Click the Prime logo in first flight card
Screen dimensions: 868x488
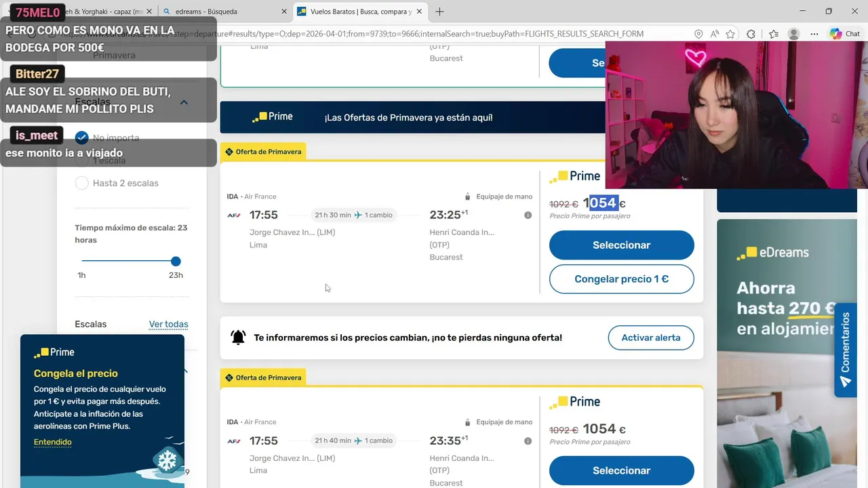[574, 176]
